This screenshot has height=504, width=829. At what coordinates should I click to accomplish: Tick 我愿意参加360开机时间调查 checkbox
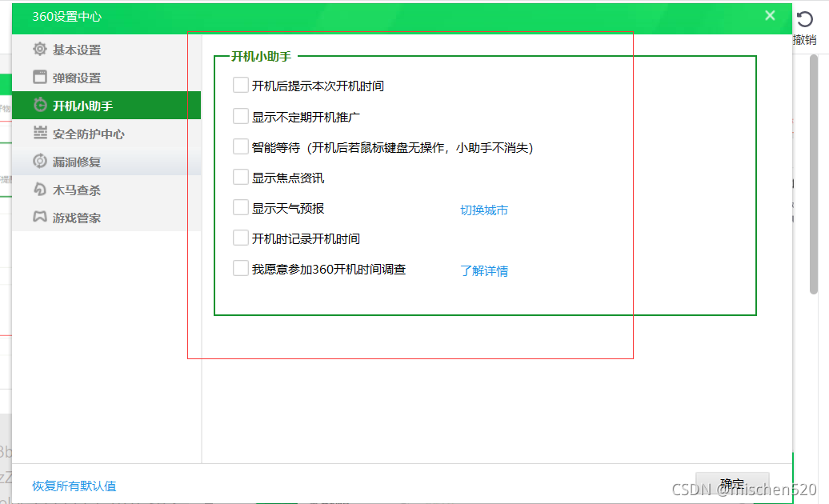pos(241,268)
